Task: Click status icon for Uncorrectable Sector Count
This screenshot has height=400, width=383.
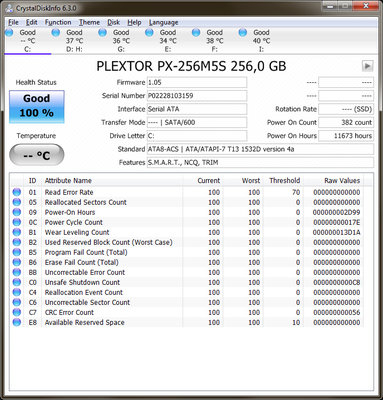Action: pos(17,302)
